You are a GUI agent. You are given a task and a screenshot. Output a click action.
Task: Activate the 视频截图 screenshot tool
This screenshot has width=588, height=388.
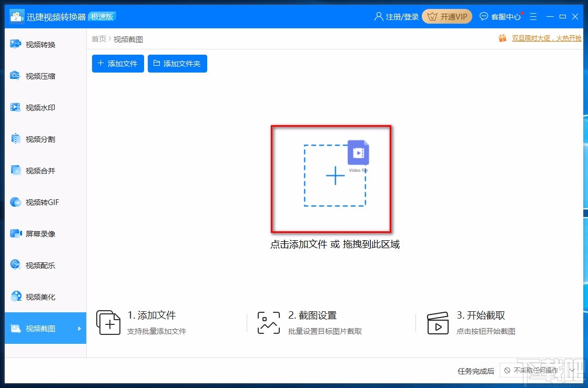point(37,328)
